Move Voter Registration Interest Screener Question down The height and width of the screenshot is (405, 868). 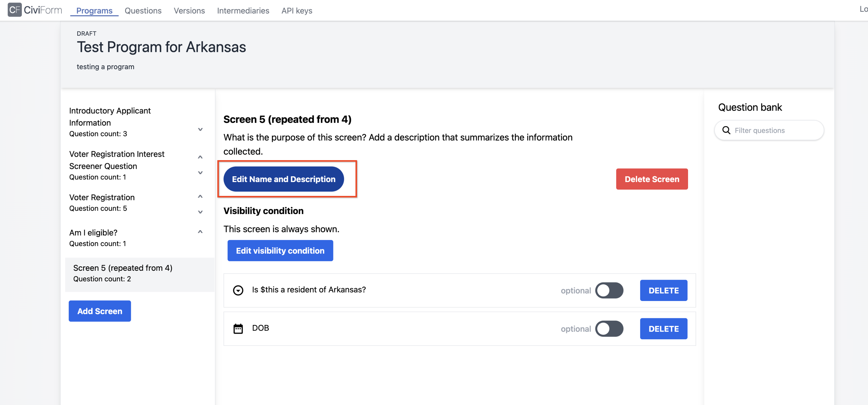[200, 173]
